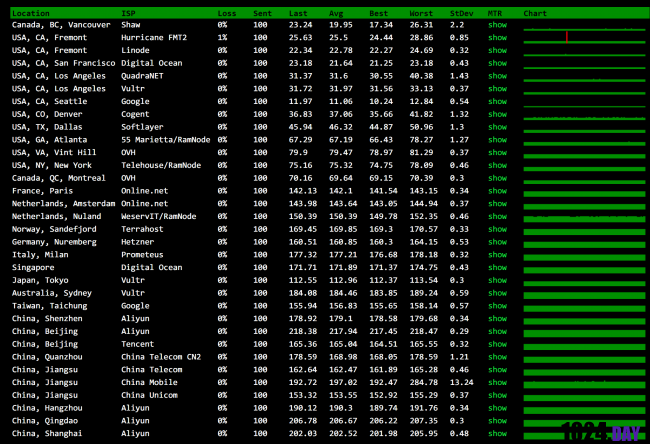Click show for Denver Cogent row
This screenshot has width=650, height=444.
(x=497, y=114)
